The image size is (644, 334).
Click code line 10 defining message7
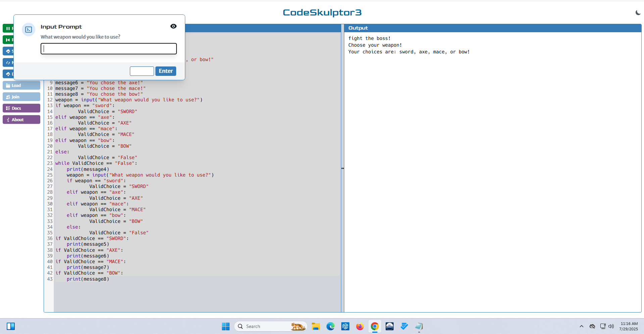pos(101,89)
